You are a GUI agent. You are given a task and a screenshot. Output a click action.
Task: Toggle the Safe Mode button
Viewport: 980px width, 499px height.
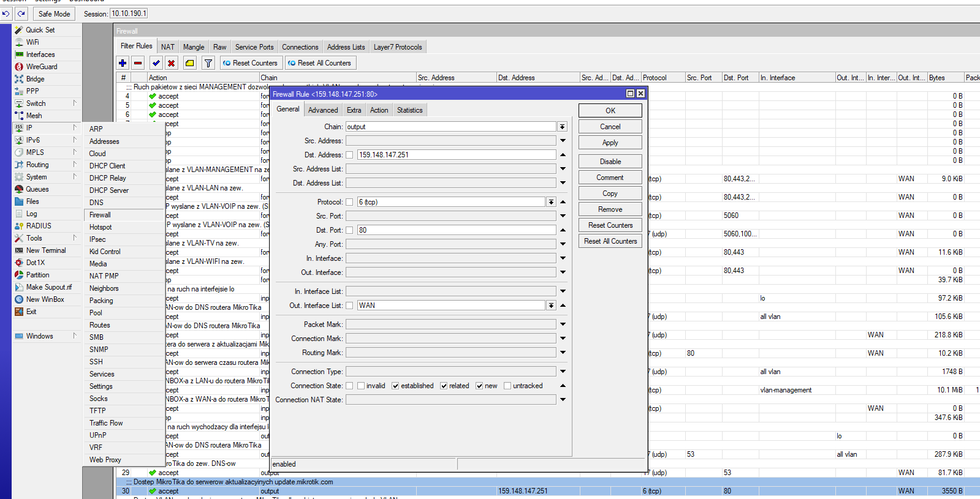54,13
